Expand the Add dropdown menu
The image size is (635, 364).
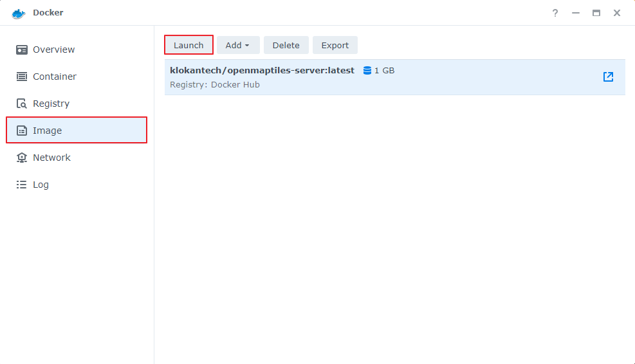coord(238,45)
